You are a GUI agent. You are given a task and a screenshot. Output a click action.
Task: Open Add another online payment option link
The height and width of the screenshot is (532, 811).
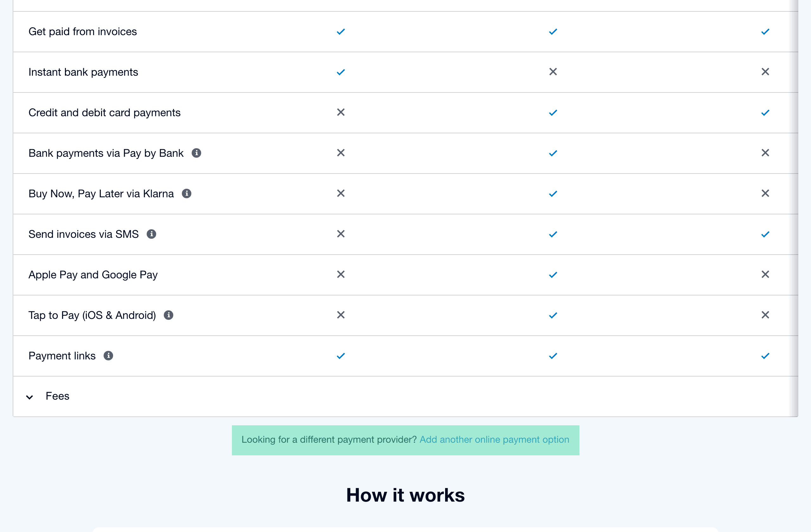coord(494,440)
